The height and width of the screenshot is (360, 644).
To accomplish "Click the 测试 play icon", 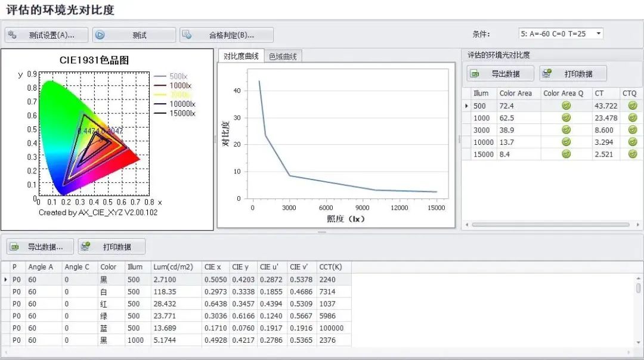I will click(x=100, y=35).
